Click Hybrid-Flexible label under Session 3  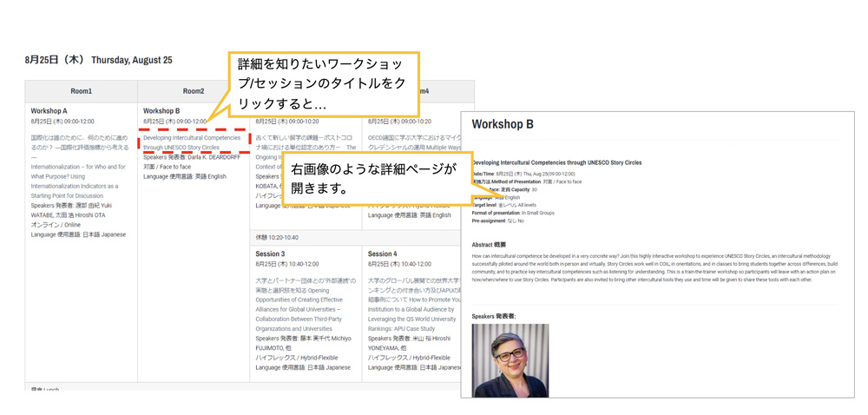[296, 358]
